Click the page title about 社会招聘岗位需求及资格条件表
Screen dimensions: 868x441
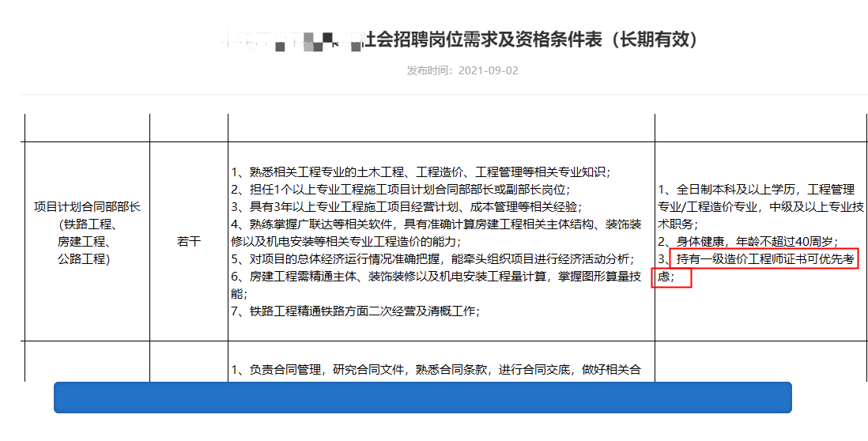pyautogui.click(x=528, y=40)
